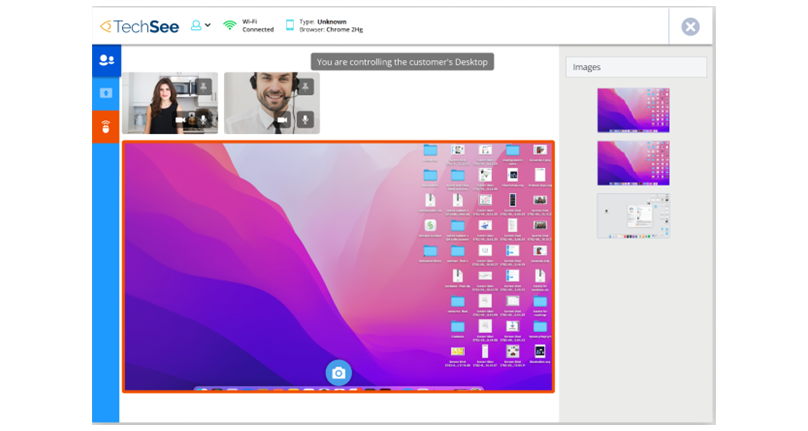This screenshot has height=431, width=808.
Task: Close the session with the X button
Action: [690, 26]
